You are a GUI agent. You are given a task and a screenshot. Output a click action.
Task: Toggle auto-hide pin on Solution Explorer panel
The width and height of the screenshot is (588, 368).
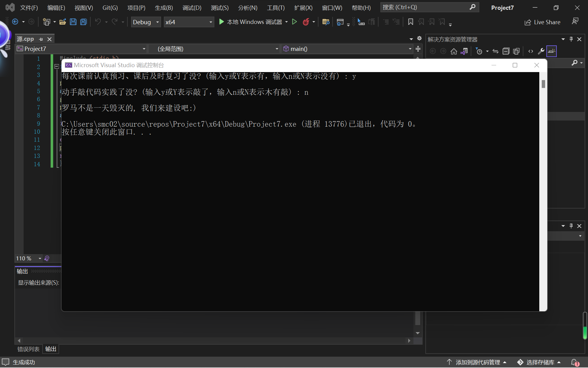coord(571,39)
